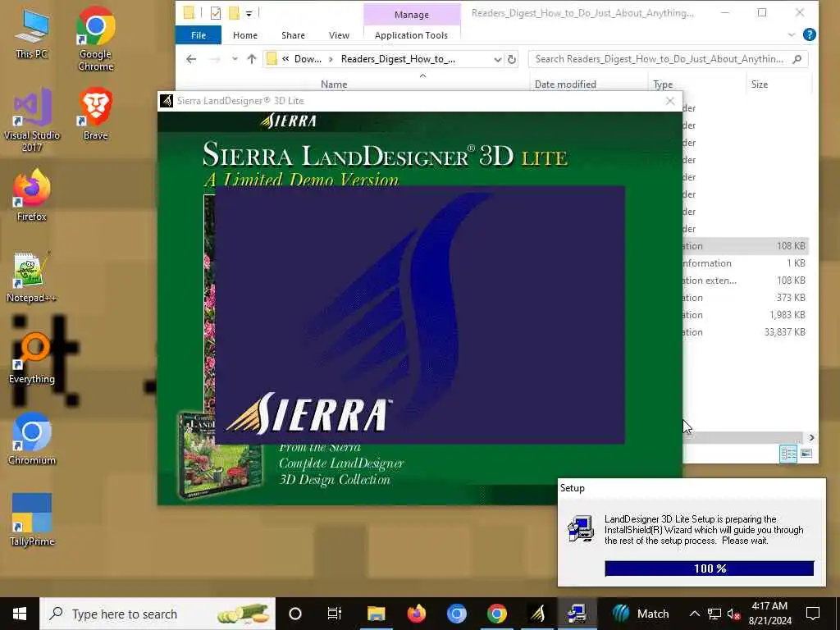Image resolution: width=840 pixels, height=630 pixels.
Task: Open the Share ribbon tab
Action: click(293, 34)
